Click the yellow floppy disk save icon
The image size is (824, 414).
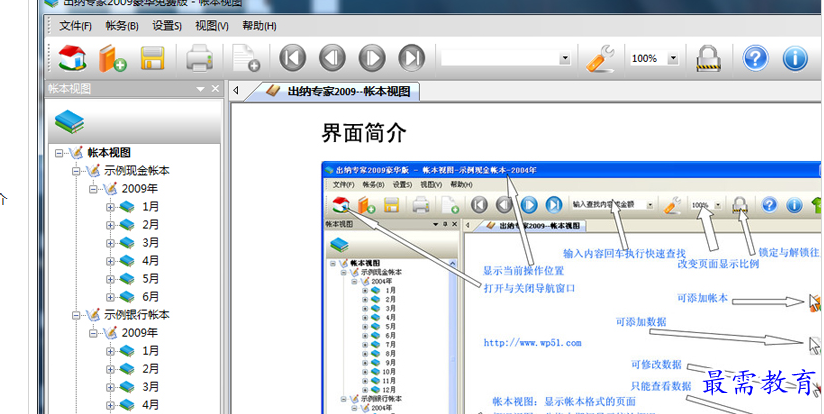point(152,58)
